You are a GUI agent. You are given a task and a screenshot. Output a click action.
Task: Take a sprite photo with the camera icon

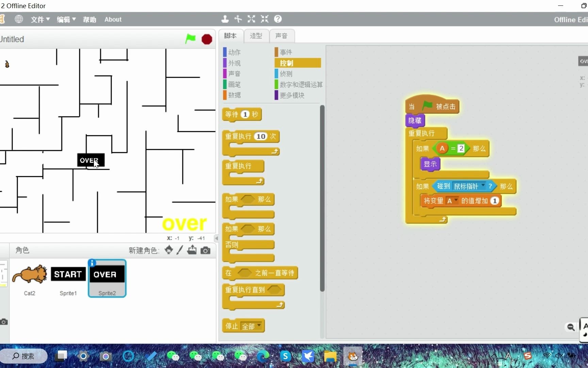(206, 250)
